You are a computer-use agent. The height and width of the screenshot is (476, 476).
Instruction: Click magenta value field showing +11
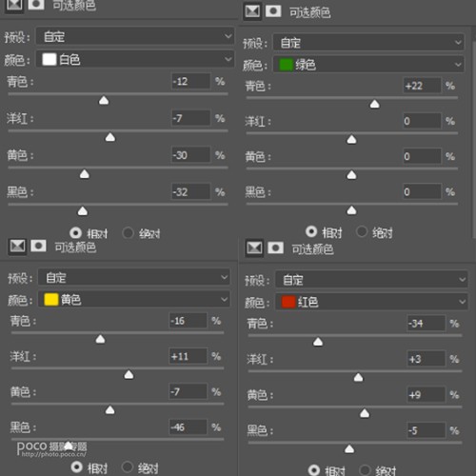pos(188,356)
